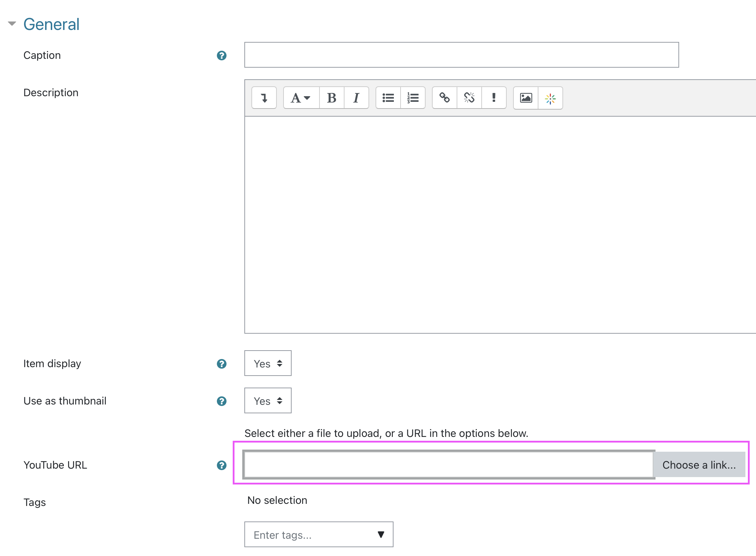Click the colorful sparkle toolbar icon

pos(550,98)
